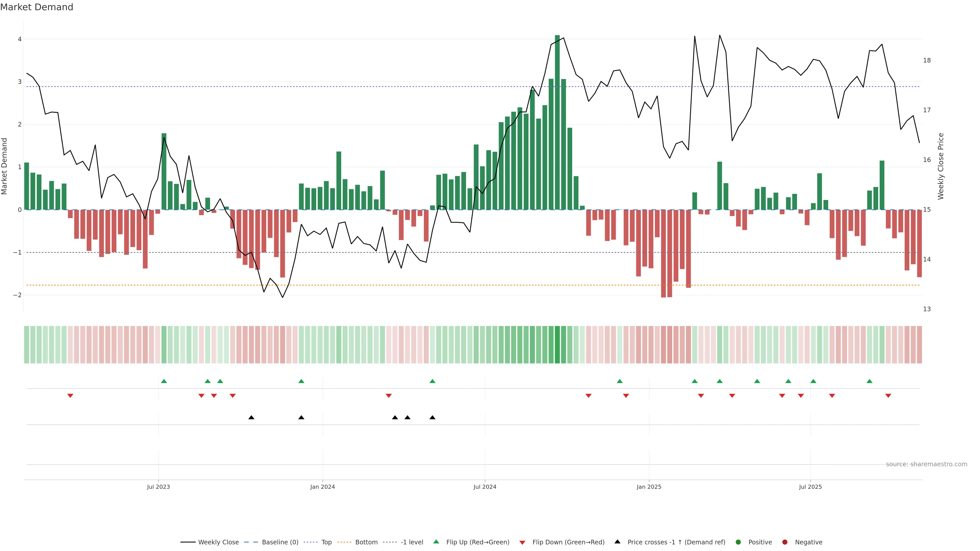980x551 pixels.
Task: Click the green Positive legend dot
Action: tap(738, 542)
